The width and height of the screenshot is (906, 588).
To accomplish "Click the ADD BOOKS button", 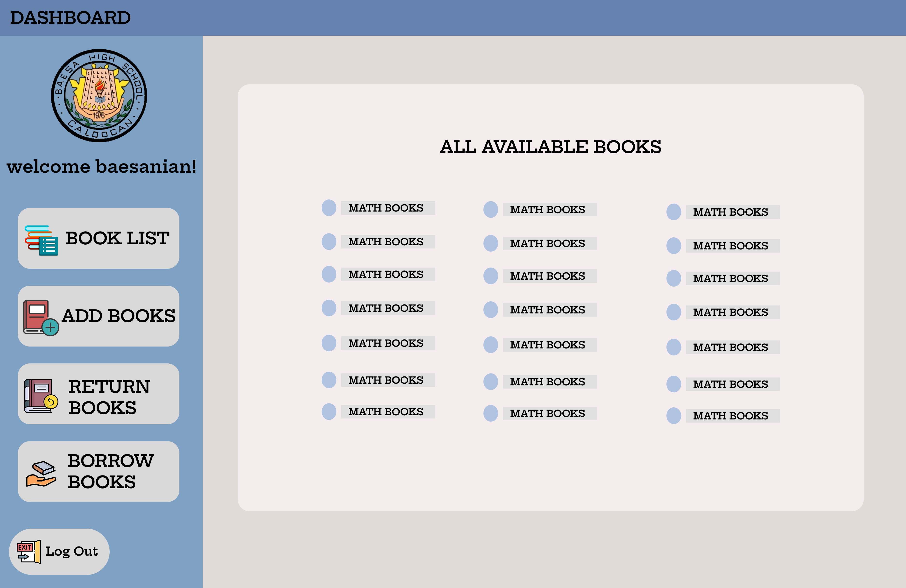I will point(98,316).
